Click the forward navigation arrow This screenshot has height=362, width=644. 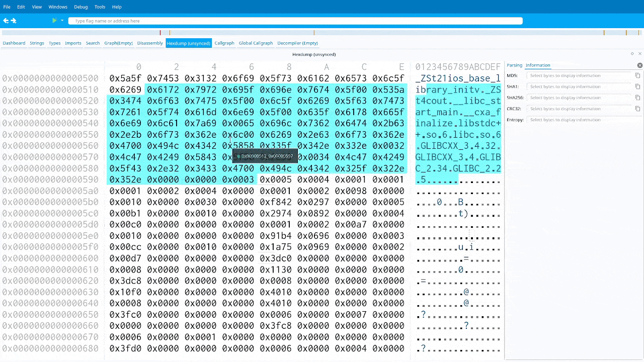pos(14,21)
